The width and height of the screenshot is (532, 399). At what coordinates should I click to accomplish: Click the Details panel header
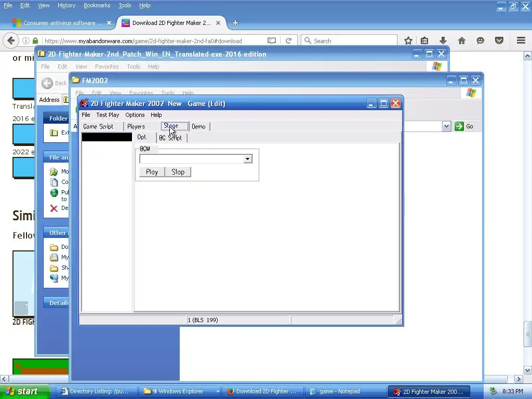56,303
